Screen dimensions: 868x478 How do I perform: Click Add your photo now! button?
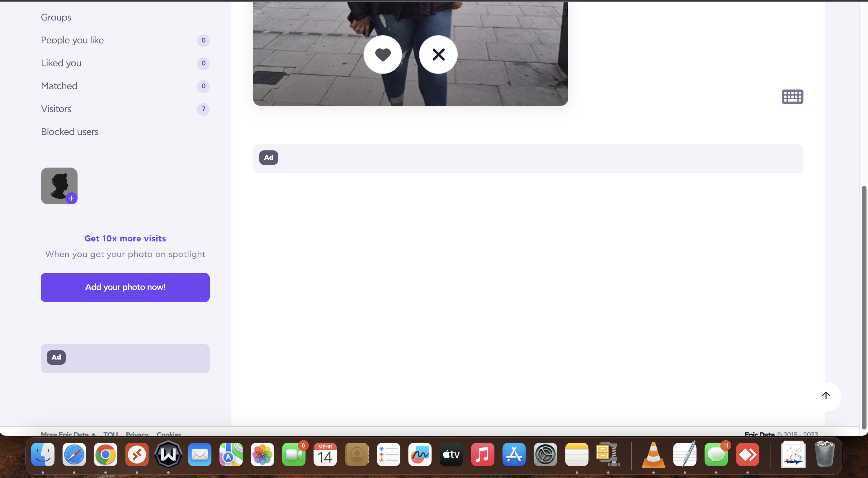[x=125, y=288]
